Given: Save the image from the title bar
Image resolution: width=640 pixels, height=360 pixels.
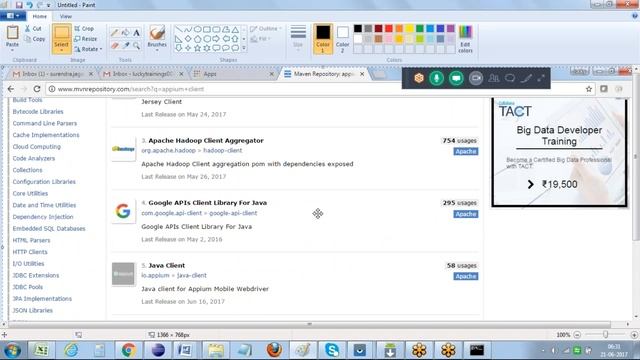Looking at the screenshot, I should (19, 5).
